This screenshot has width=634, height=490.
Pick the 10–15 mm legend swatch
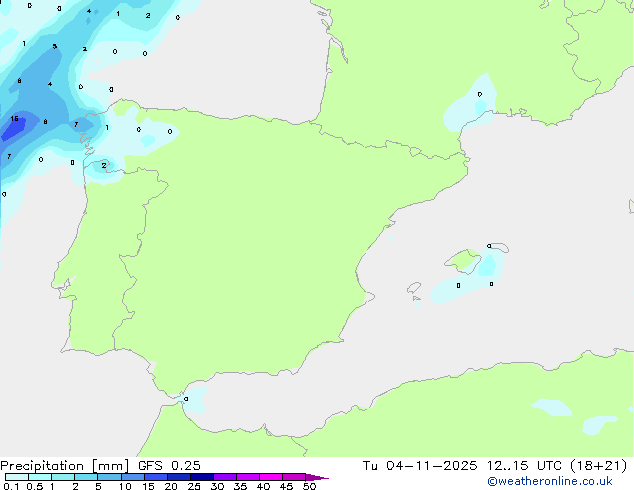click(x=133, y=477)
